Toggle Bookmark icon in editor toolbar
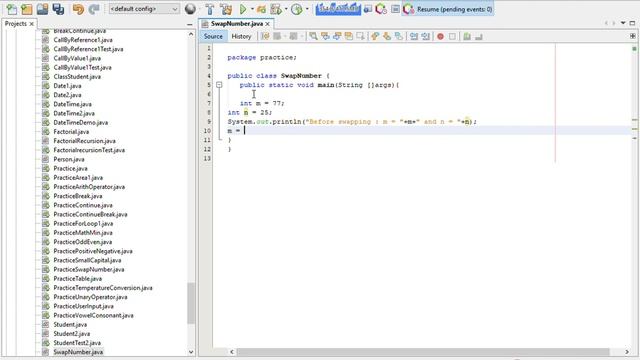640x360 pixels. click(x=398, y=36)
